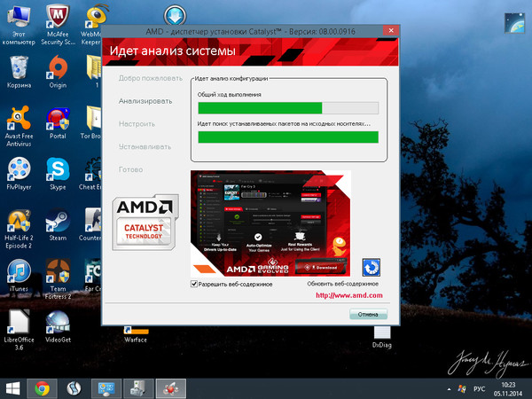Launch the Origin desktop shortcut
Screen dimensions: 532x399
point(58,72)
